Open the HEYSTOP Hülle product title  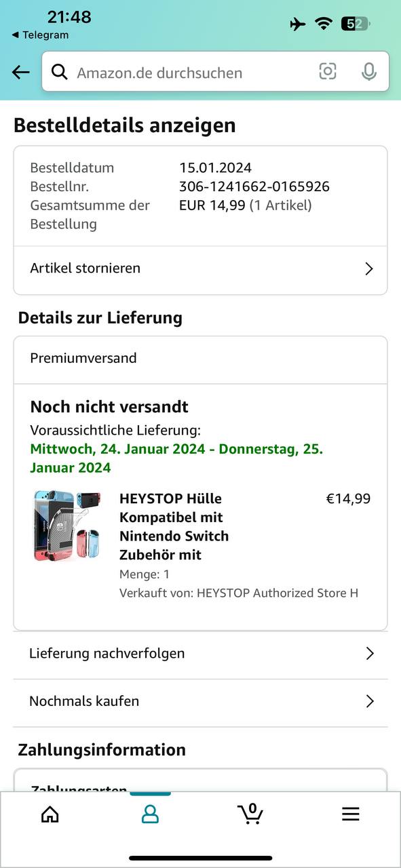pos(174,527)
